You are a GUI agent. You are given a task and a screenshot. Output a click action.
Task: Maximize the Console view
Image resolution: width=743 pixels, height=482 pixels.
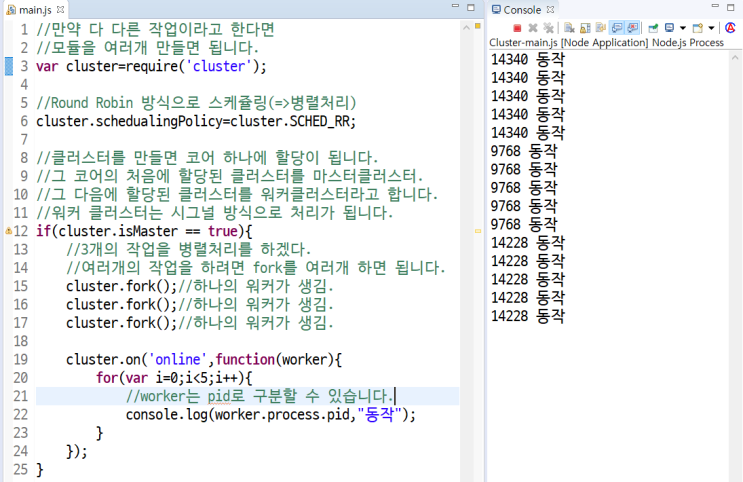pyautogui.click(x=730, y=7)
